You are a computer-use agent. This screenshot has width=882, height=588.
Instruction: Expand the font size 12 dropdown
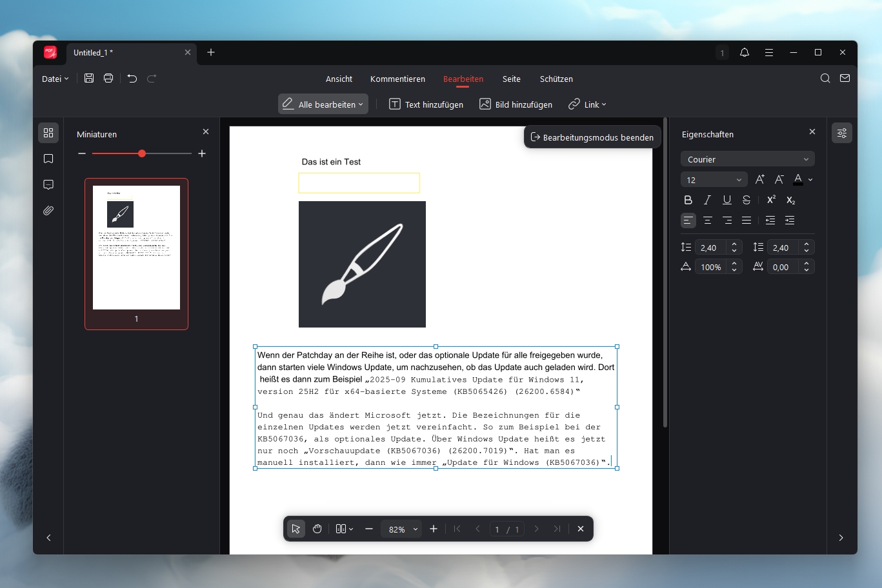coord(714,180)
